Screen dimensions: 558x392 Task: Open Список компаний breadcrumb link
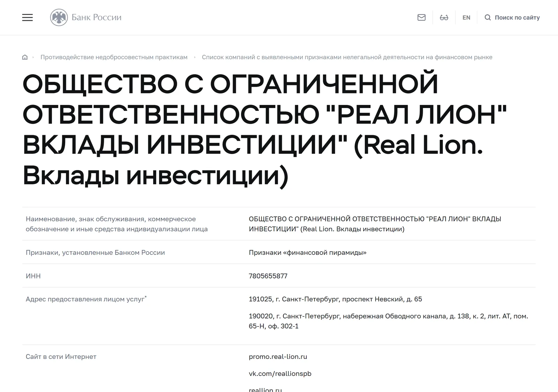[x=347, y=57]
